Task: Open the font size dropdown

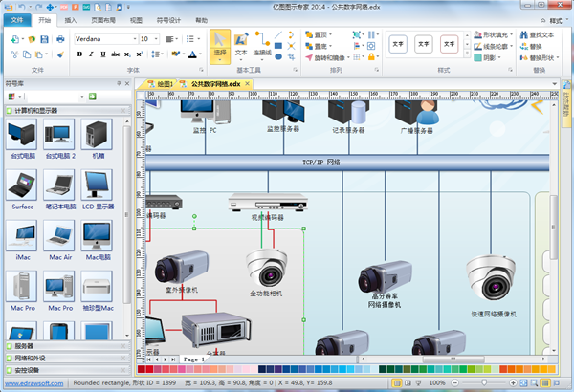Action: pyautogui.click(x=157, y=39)
